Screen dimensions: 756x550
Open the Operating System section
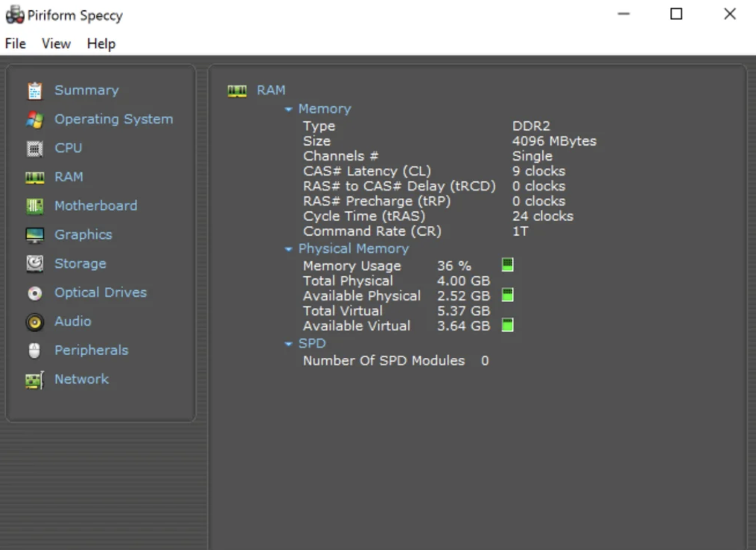point(114,119)
